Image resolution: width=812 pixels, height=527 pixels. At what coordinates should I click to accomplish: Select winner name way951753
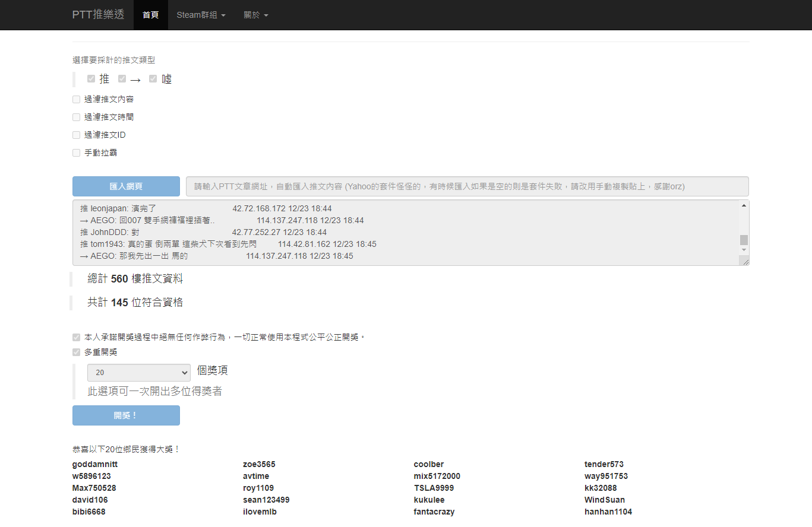[x=606, y=476]
